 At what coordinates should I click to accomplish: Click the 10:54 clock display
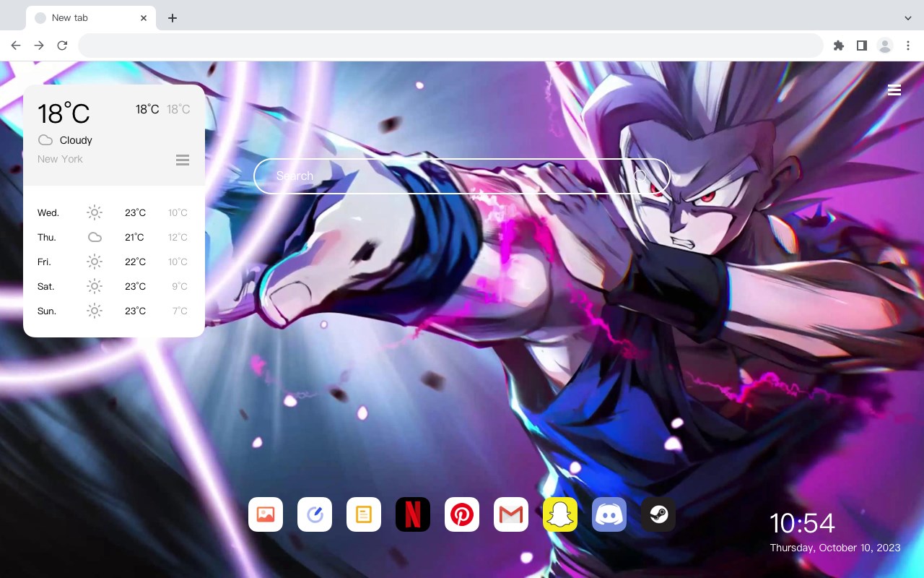click(802, 523)
